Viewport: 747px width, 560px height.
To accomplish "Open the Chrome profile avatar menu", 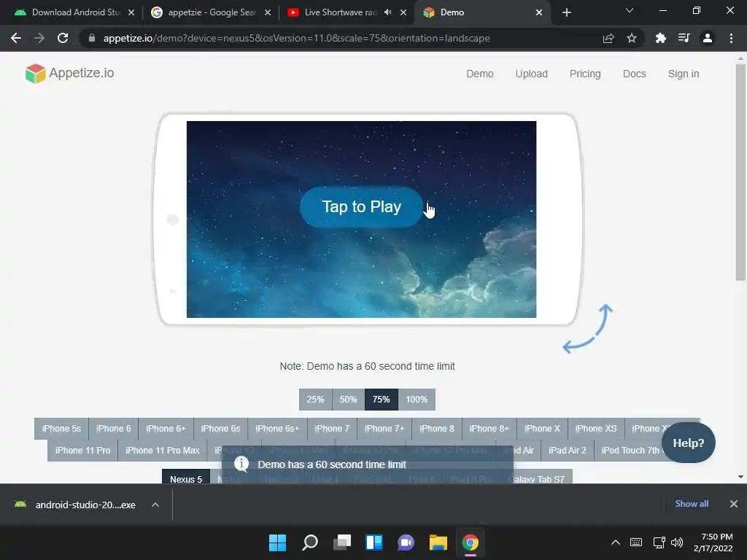I will (708, 38).
